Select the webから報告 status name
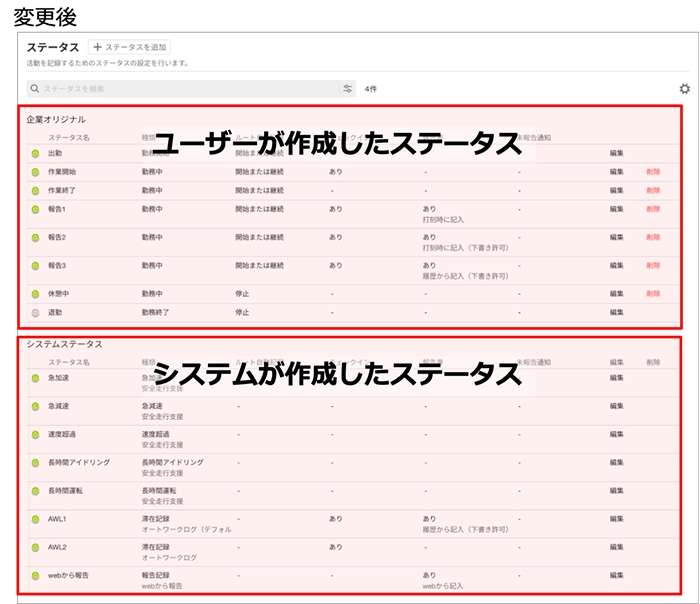 point(68,575)
